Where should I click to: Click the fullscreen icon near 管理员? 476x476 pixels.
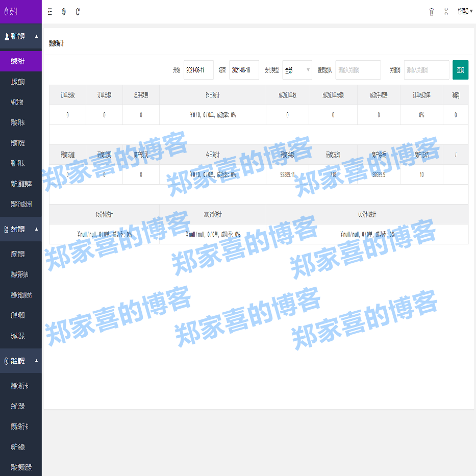point(446,11)
